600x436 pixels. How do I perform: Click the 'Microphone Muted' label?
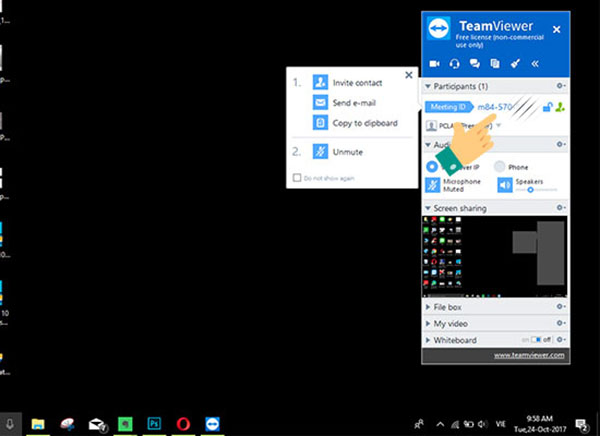(x=461, y=185)
